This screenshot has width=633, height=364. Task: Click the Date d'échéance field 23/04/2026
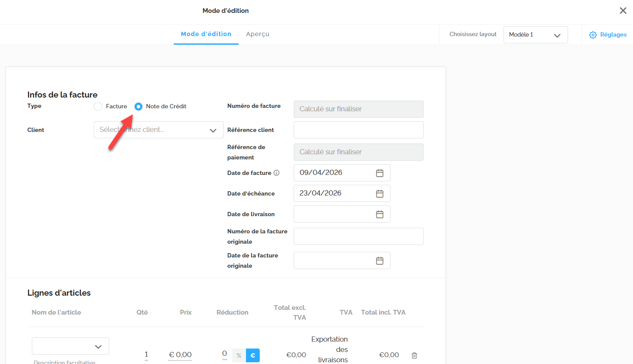coord(342,193)
